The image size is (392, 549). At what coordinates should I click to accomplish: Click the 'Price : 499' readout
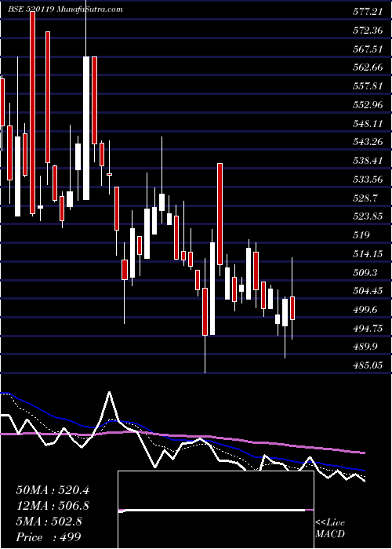pos(49,537)
